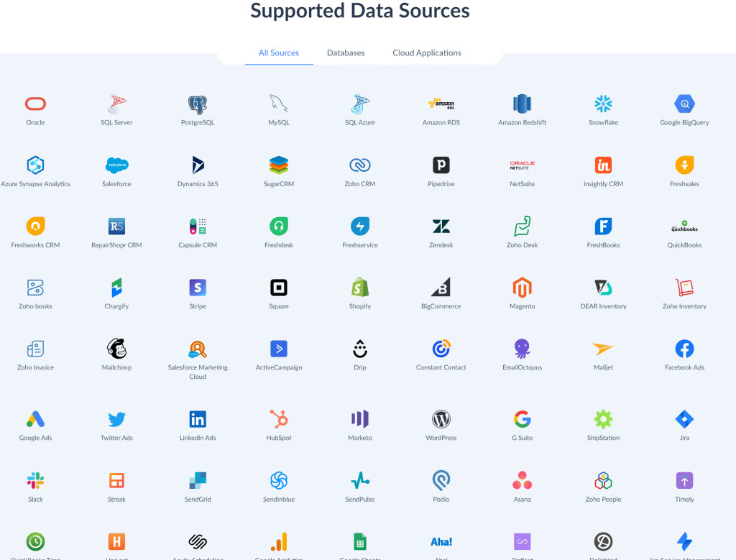Click the Amazon Redshift text link

coord(523,122)
